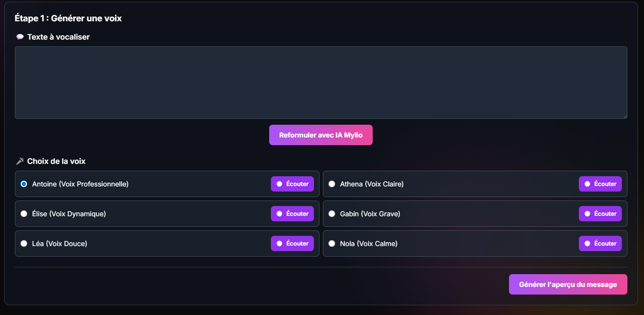The height and width of the screenshot is (315, 644).
Task: Click the Reformuler avec IA Mylio button
Action: 321,135
